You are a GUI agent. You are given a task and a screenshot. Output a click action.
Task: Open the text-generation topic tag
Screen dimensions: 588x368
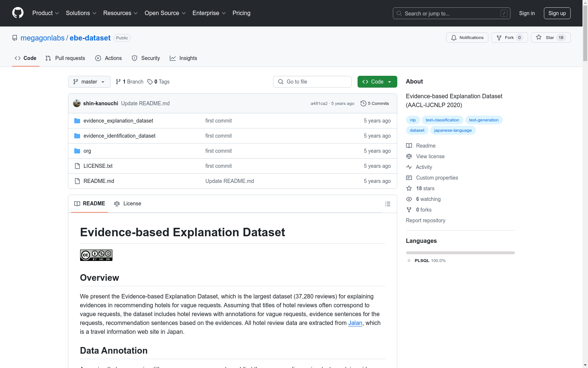[484, 120]
